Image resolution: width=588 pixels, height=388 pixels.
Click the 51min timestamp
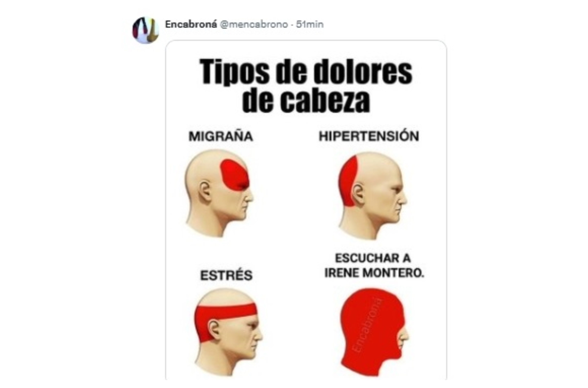pyautogui.click(x=310, y=24)
